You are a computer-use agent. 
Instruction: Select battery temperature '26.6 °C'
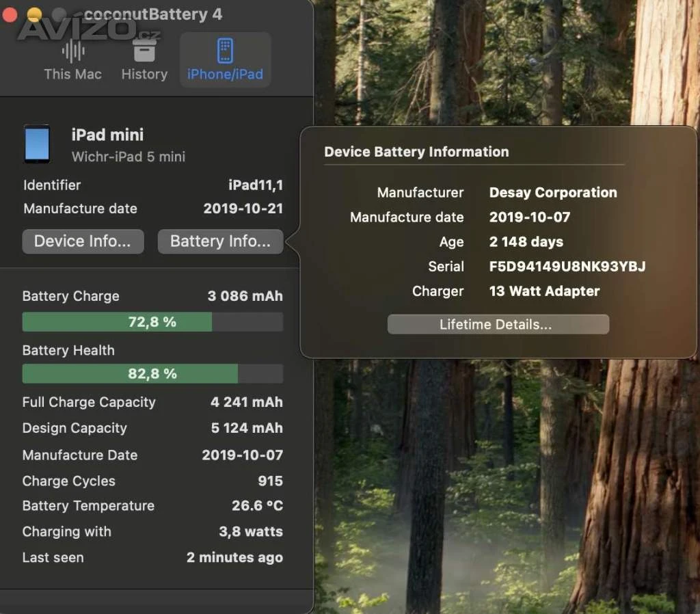pos(258,505)
